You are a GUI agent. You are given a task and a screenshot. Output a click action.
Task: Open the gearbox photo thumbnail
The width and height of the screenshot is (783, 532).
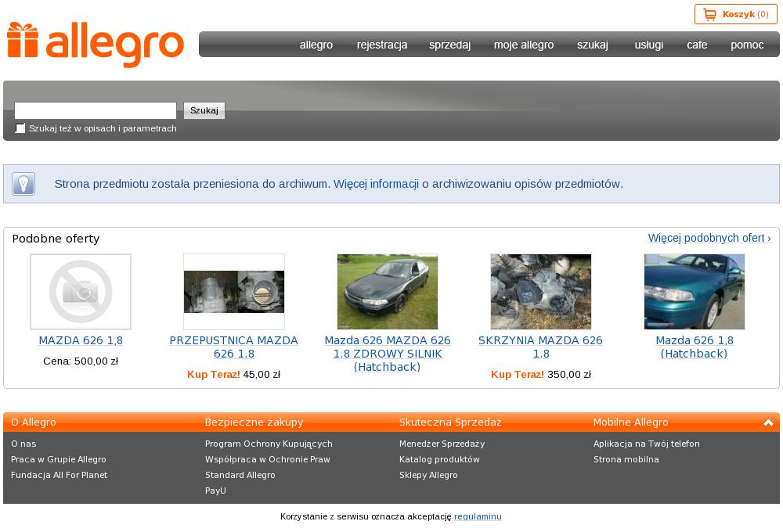point(541,292)
